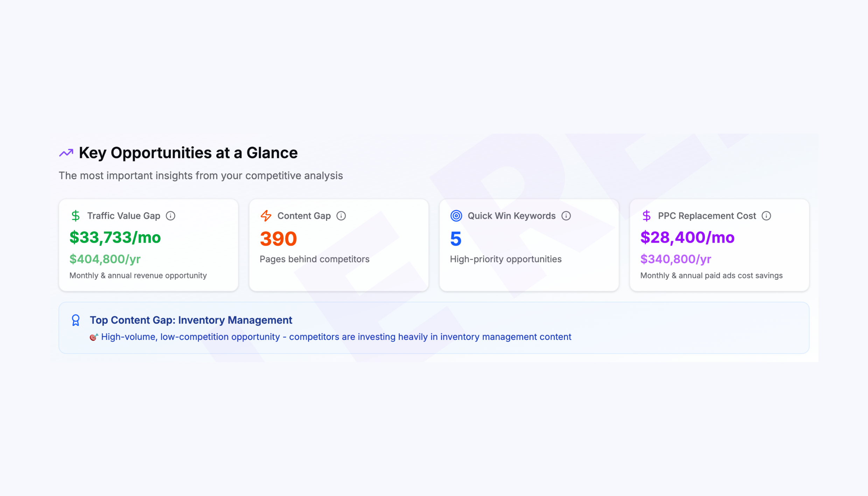The image size is (868, 496).
Task: Click the Key Opportunities at a Glance heading
Action: click(188, 153)
